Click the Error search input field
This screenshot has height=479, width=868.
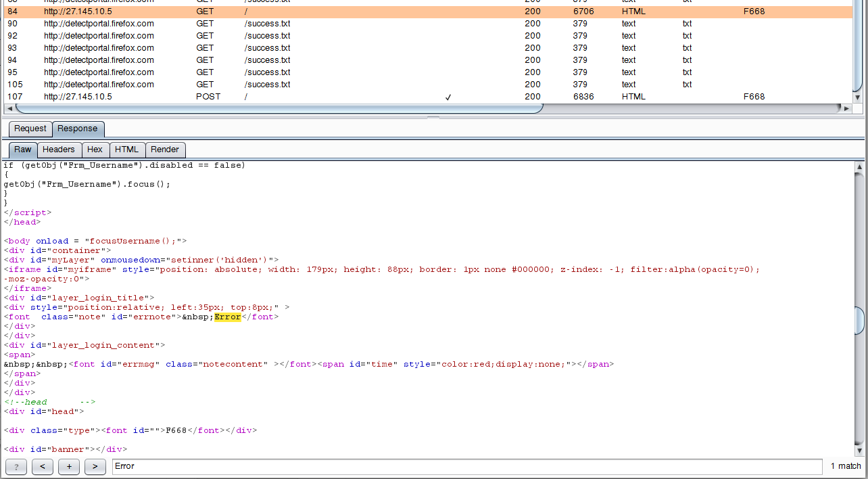coord(466,466)
